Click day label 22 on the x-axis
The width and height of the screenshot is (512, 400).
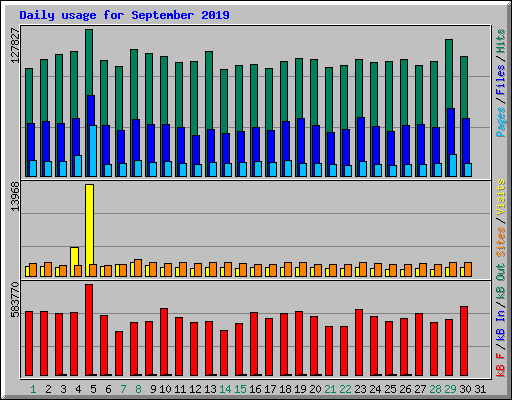(x=345, y=389)
